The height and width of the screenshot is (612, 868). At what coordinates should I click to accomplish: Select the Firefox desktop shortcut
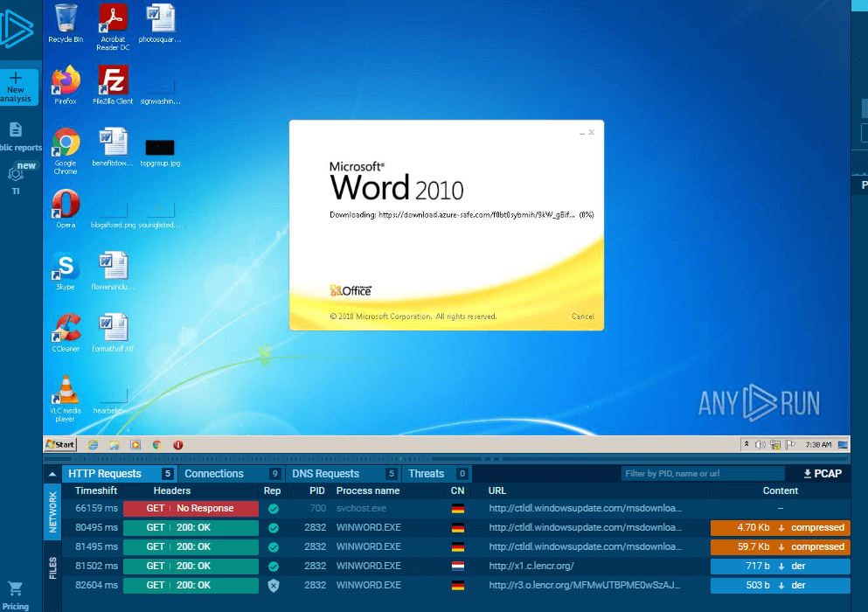pos(66,85)
